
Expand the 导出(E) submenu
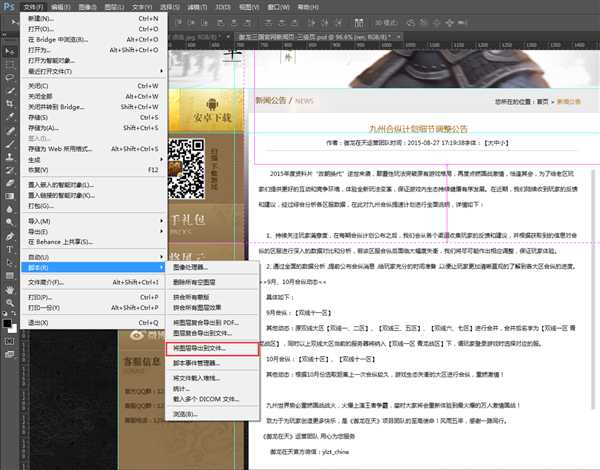point(93,232)
